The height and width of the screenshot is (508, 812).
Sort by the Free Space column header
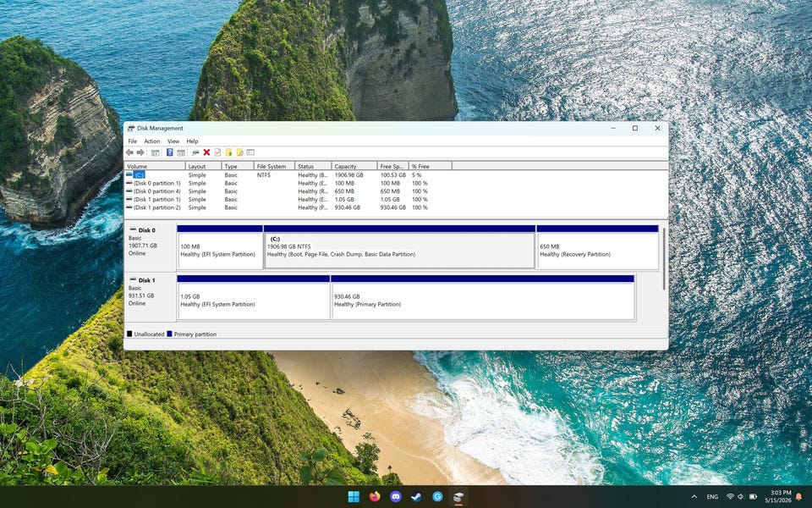392,167
